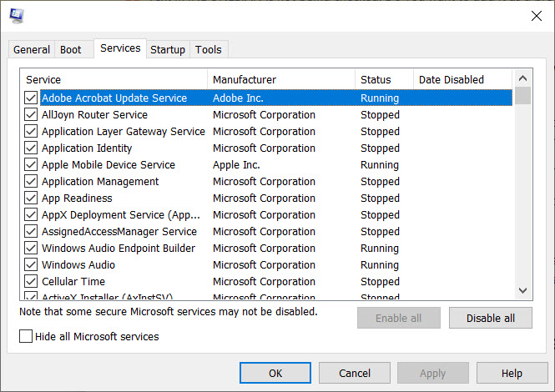Toggle the Cellular Time service checkbox

click(x=31, y=282)
